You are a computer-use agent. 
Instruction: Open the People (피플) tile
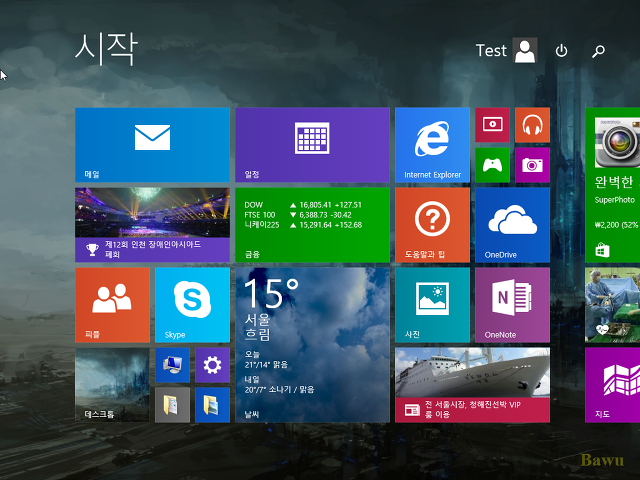tap(112, 305)
